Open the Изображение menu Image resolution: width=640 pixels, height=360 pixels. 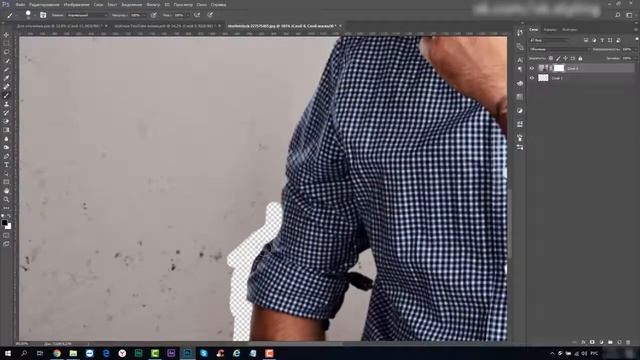point(76,4)
